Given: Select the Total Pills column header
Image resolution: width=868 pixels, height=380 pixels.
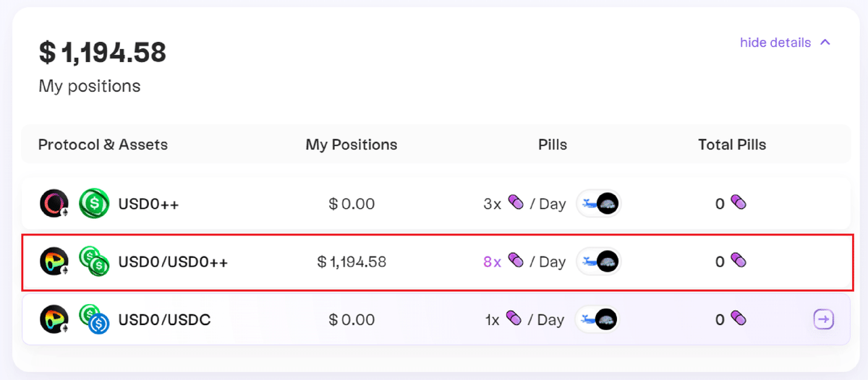Looking at the screenshot, I should (x=732, y=144).
